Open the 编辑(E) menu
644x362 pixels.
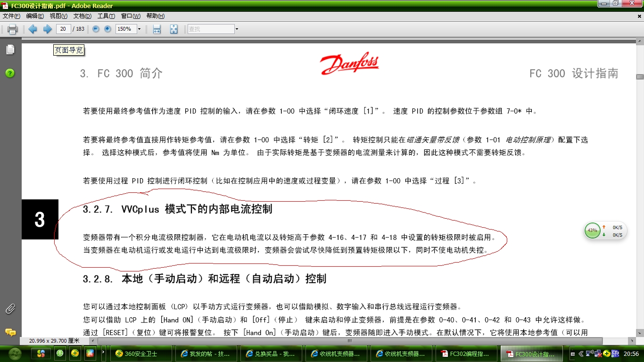tap(35, 16)
